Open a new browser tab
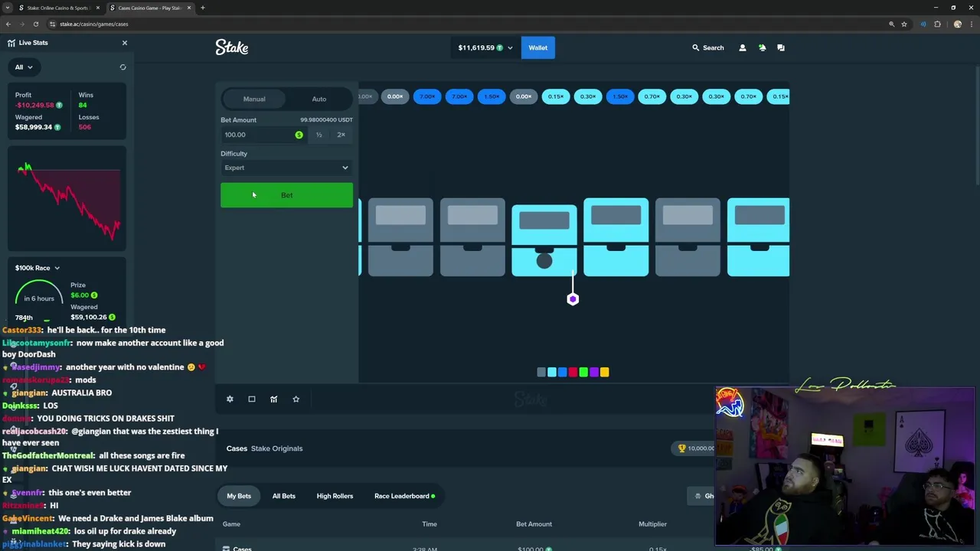Screen dimensions: 980x551 click(x=203, y=8)
